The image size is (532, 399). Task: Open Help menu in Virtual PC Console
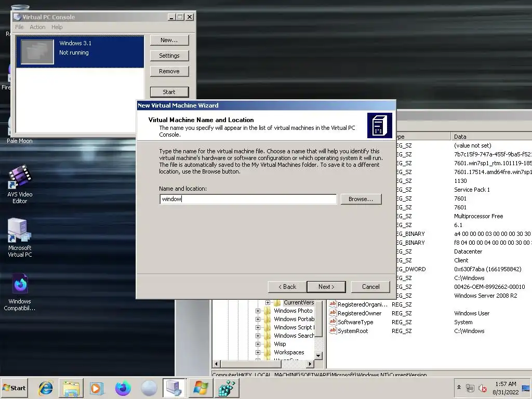point(57,27)
